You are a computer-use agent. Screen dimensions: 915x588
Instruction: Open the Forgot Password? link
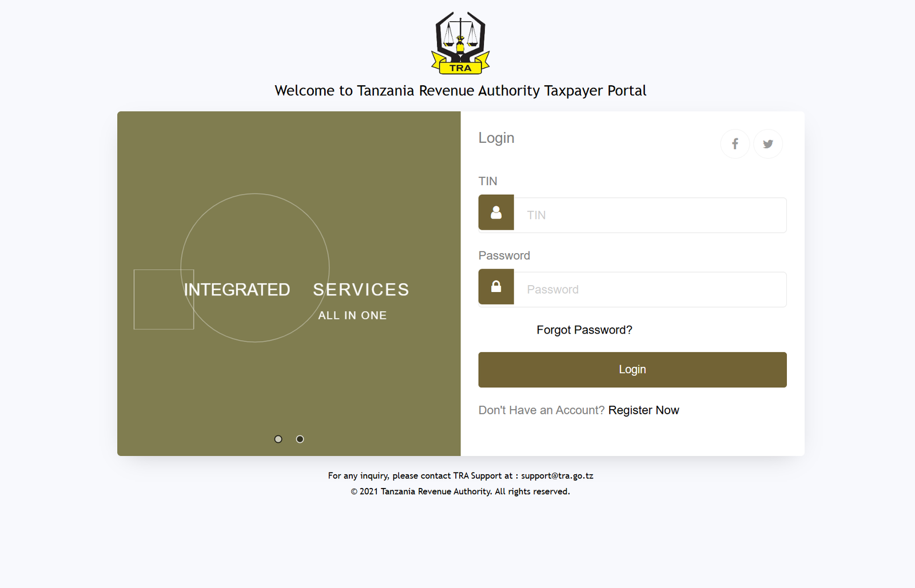(x=584, y=330)
